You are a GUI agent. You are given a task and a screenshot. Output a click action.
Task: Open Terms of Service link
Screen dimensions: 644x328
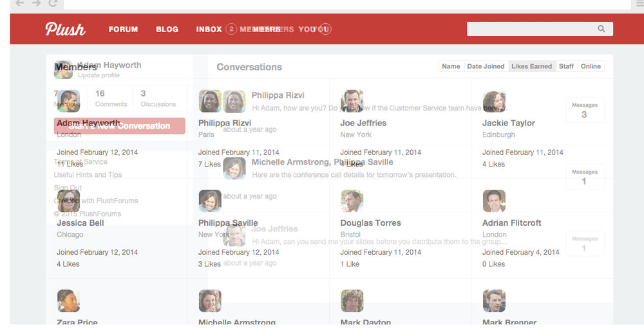[x=80, y=161]
